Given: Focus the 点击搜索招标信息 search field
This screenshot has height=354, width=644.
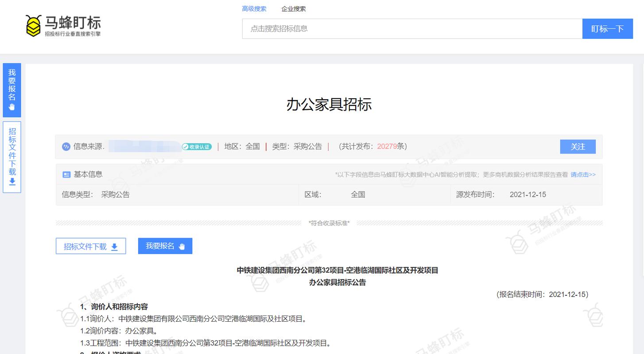Looking at the screenshot, I should click(x=412, y=29).
